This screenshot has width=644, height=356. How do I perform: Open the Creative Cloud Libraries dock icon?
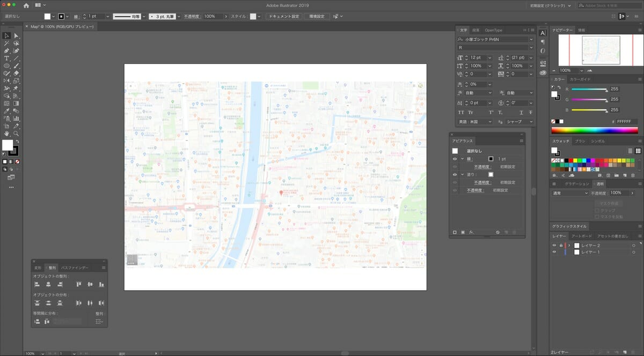543,72
